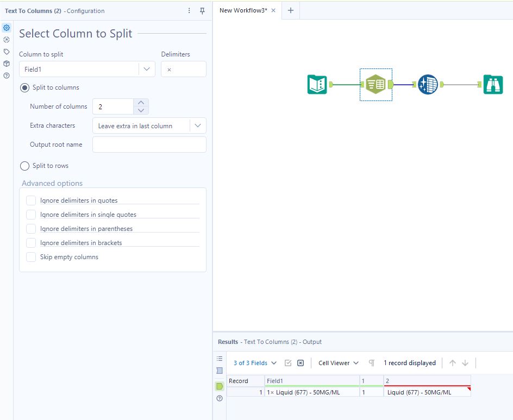Click the green output anchor icon in Results panel
The image size is (513, 420).
click(x=220, y=386)
